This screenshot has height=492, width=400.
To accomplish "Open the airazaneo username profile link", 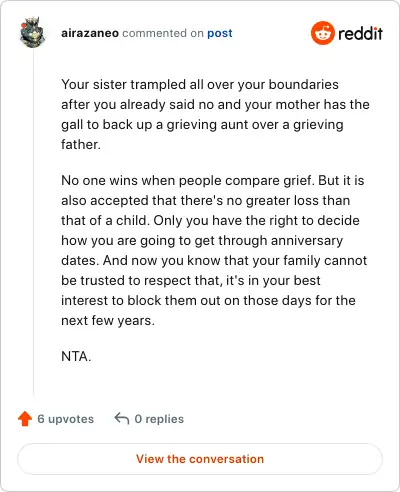I will (90, 33).
